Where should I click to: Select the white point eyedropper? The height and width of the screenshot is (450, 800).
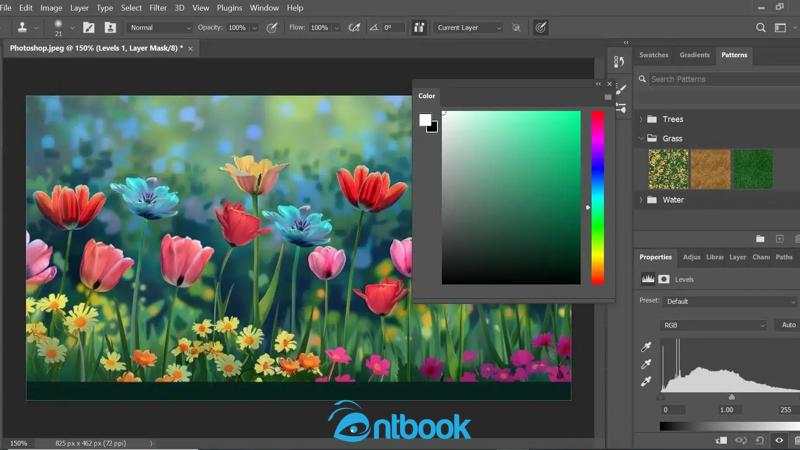[x=646, y=382]
